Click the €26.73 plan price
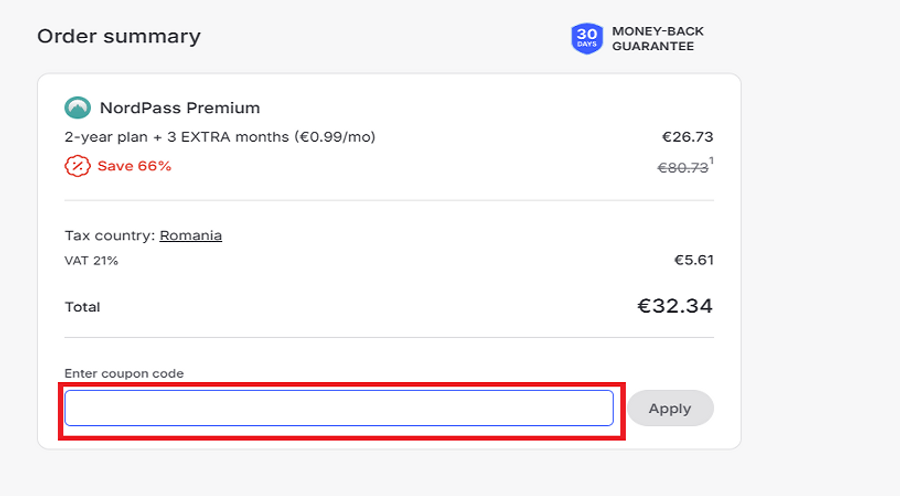Screen dimensions: 900x496 click(x=687, y=137)
